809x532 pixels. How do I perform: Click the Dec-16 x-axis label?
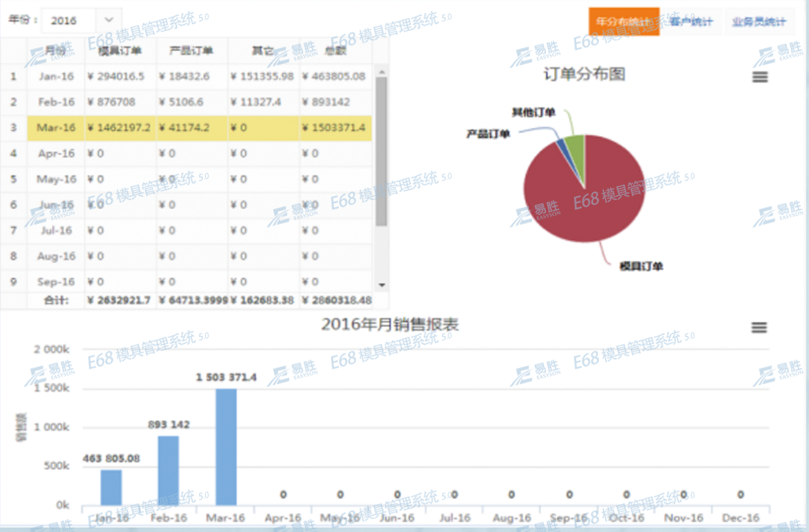741,518
